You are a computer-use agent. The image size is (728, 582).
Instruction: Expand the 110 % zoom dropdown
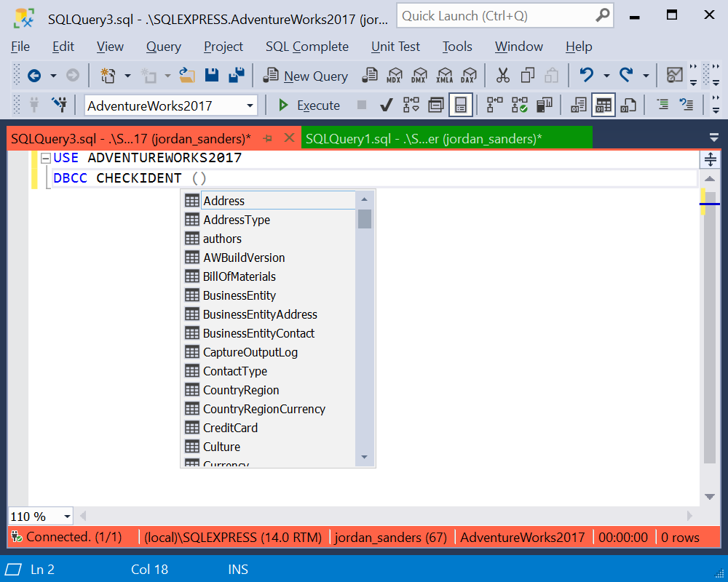(67, 517)
